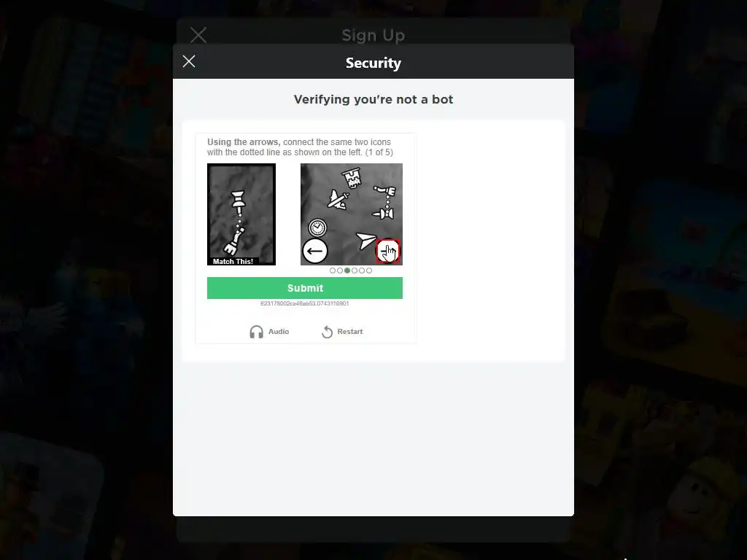Click the red-outlined right arrow button
This screenshot has width=747, height=560.
point(388,251)
